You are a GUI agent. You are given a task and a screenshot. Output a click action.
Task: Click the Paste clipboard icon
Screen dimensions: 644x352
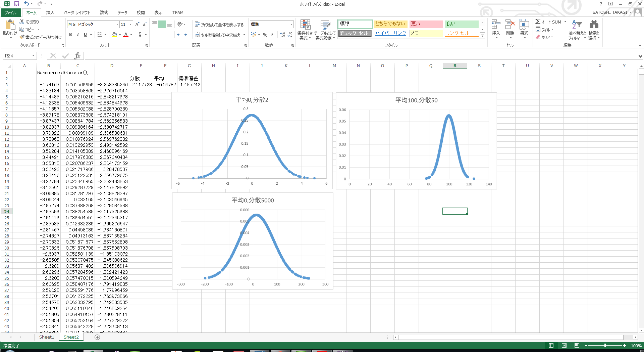(x=10, y=25)
